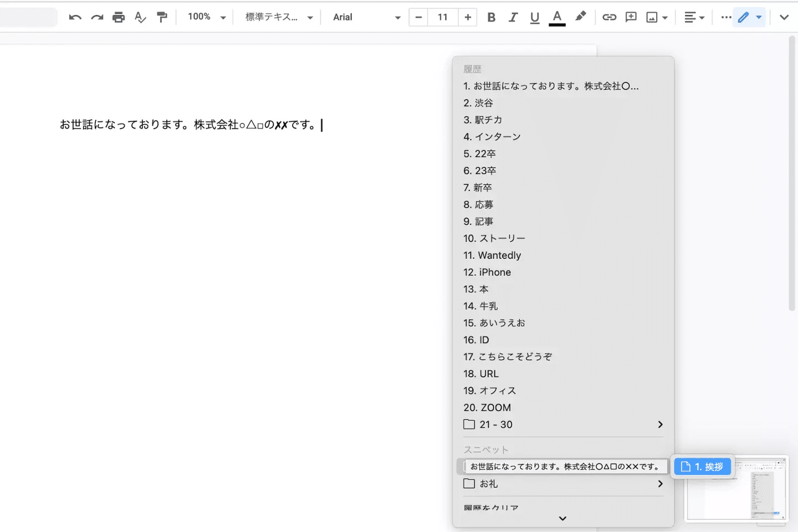Print the document using printer icon
The width and height of the screenshot is (798, 532).
pos(119,17)
